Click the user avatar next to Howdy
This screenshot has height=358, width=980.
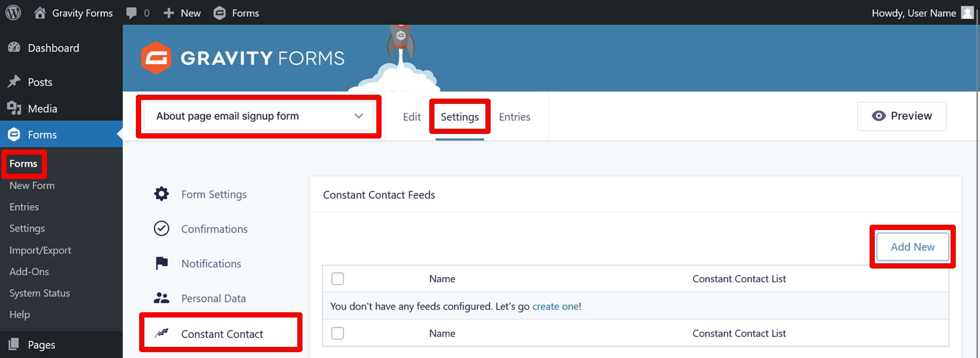point(968,12)
